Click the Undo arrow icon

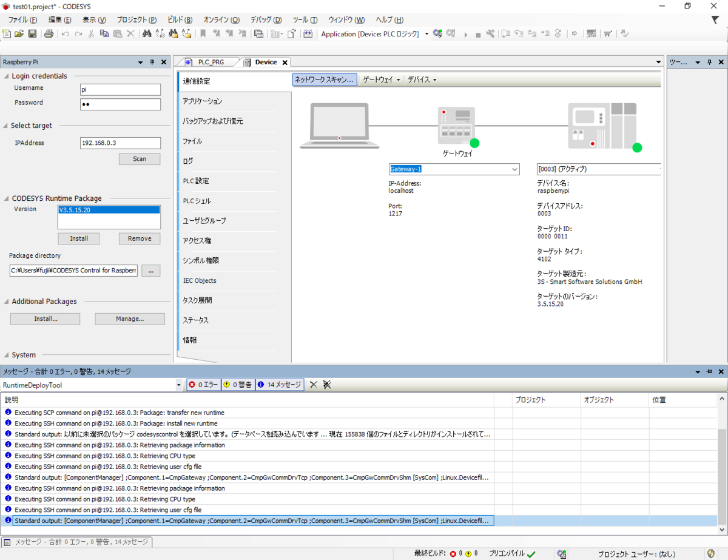click(65, 34)
